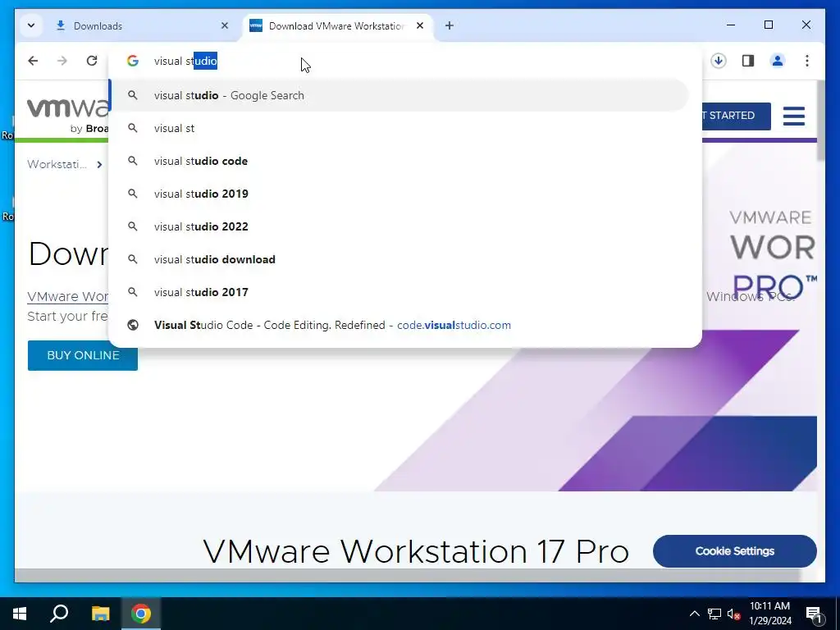This screenshot has height=630, width=840.
Task: Open the Chrome profile avatar
Action: 778,61
